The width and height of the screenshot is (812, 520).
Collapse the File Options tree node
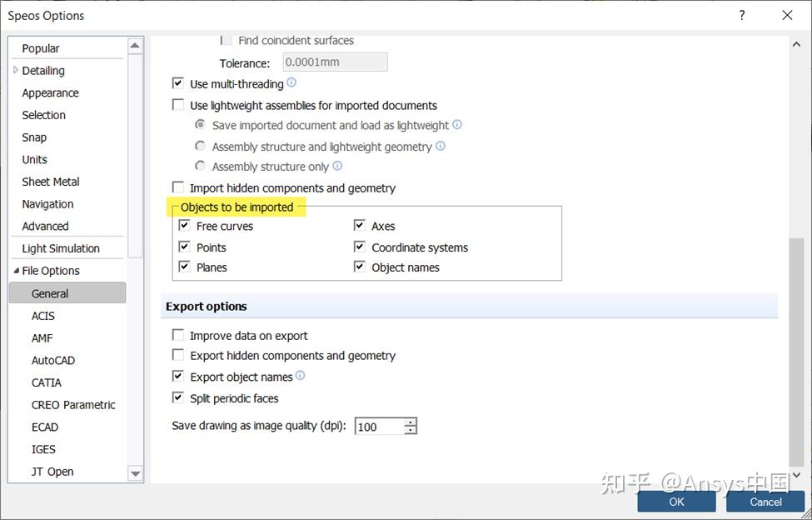click(x=15, y=271)
